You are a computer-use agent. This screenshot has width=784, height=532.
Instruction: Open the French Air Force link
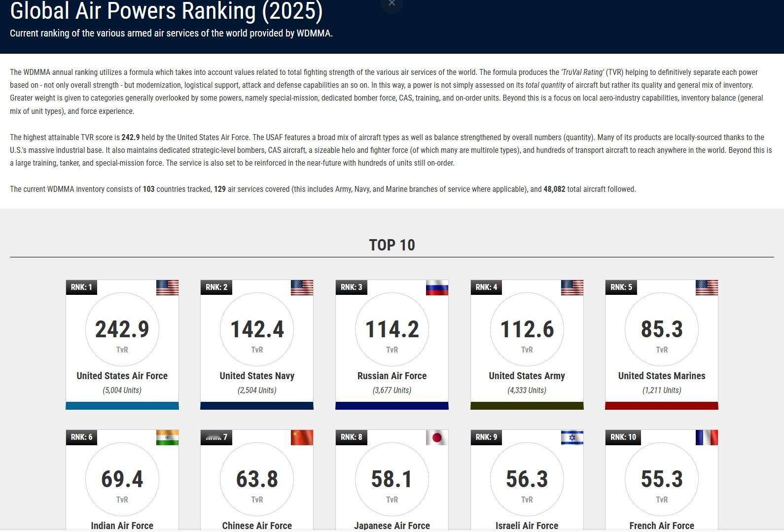coord(662,526)
